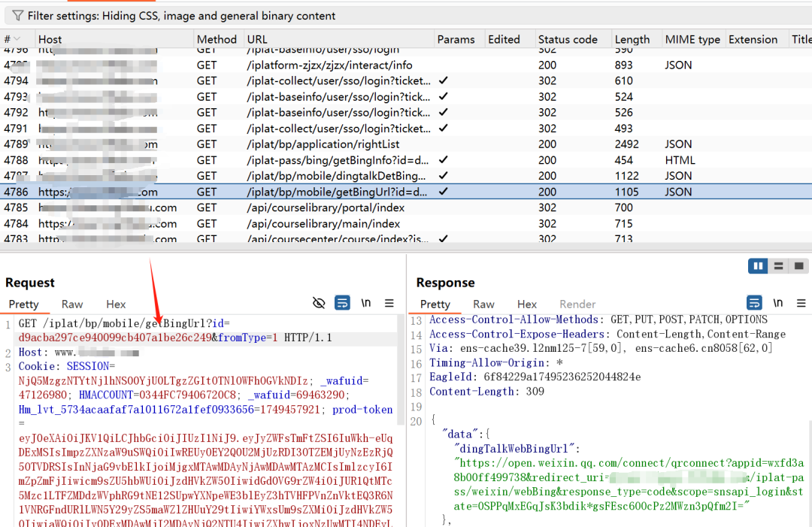Toggle hide non-printable characters eye icon in Request
Viewport: 812px width, 527px height.
319,303
